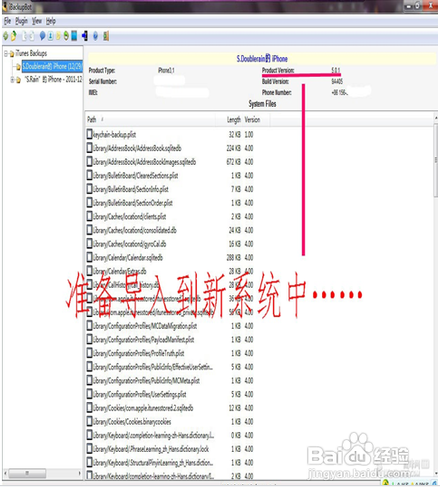Click file icon of Calendar.sqlitedb row
The height and width of the screenshot is (487, 440).
89,257
